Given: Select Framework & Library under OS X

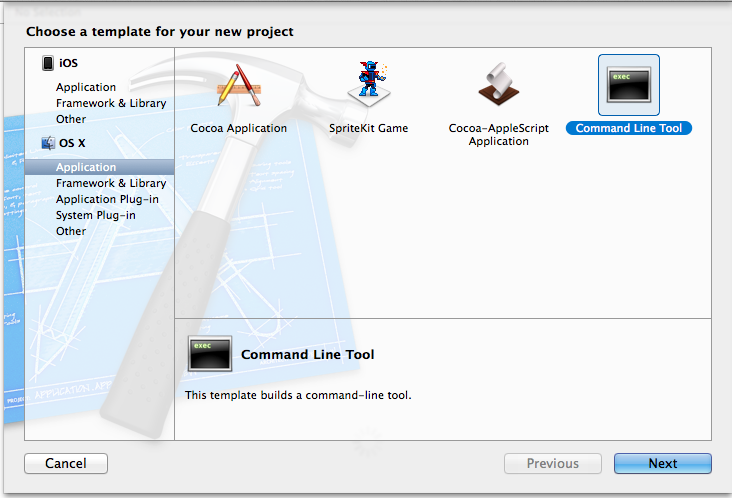Looking at the screenshot, I should [111, 183].
